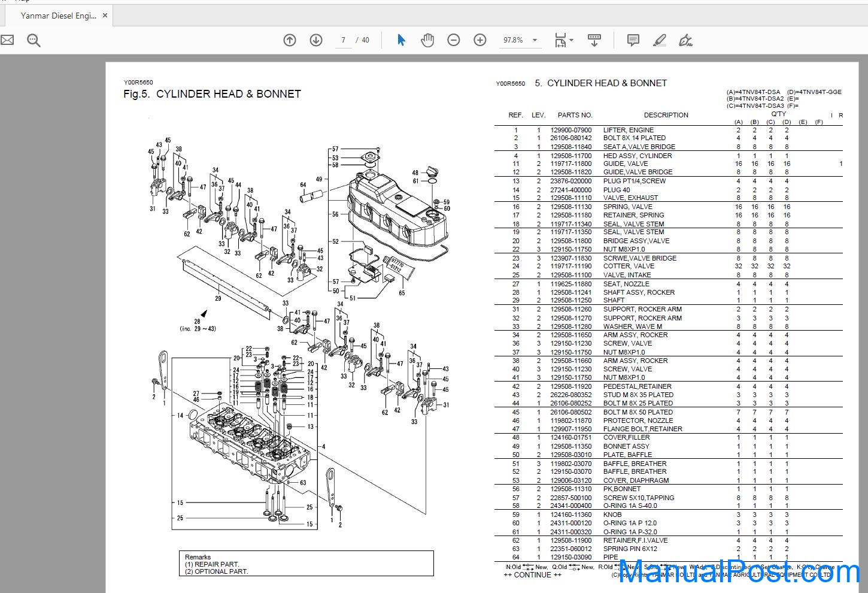Click description SPRING PIN 6X12
868x593 pixels.
(x=630, y=549)
